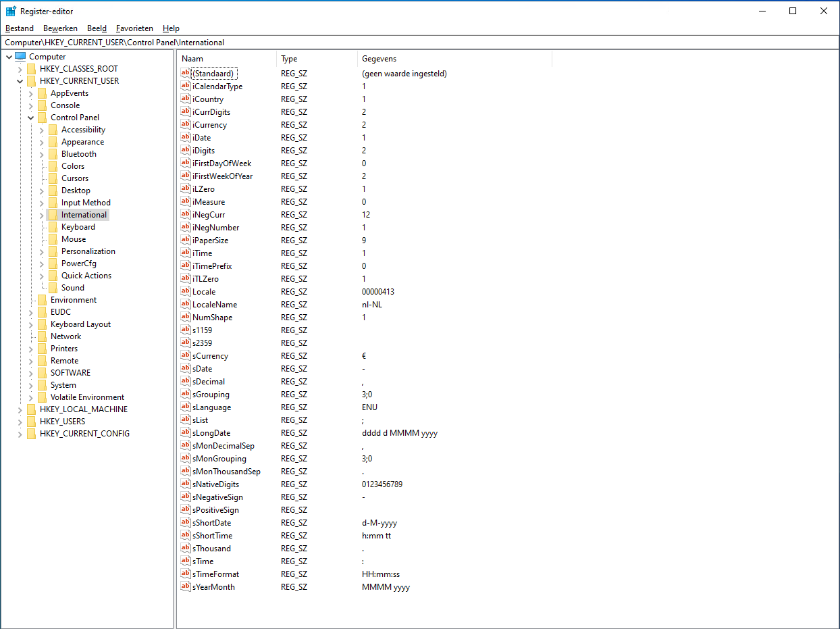Open the Bewerken menu
Image resolution: width=840 pixels, height=629 pixels.
coord(60,28)
